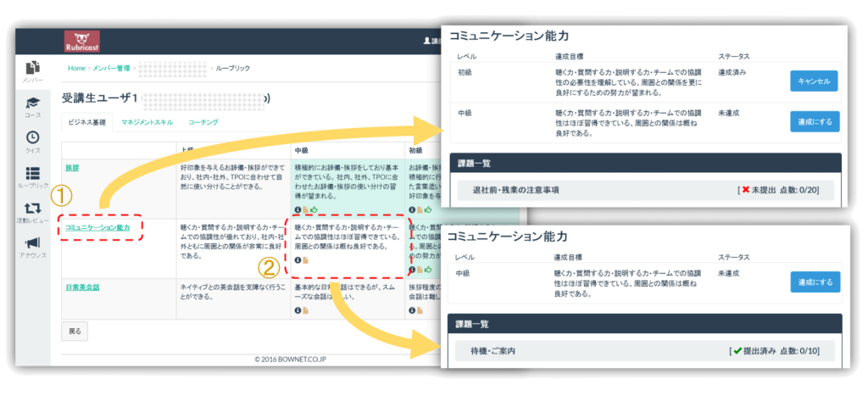Open クイズ clock icon in sidebar

pyautogui.click(x=32, y=141)
